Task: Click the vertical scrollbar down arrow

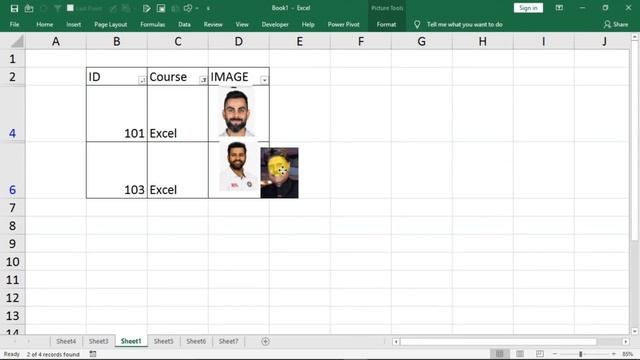Action: tap(635, 331)
